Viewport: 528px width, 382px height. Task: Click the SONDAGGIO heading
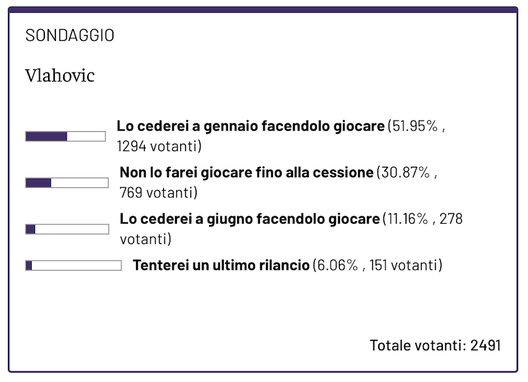tap(70, 35)
